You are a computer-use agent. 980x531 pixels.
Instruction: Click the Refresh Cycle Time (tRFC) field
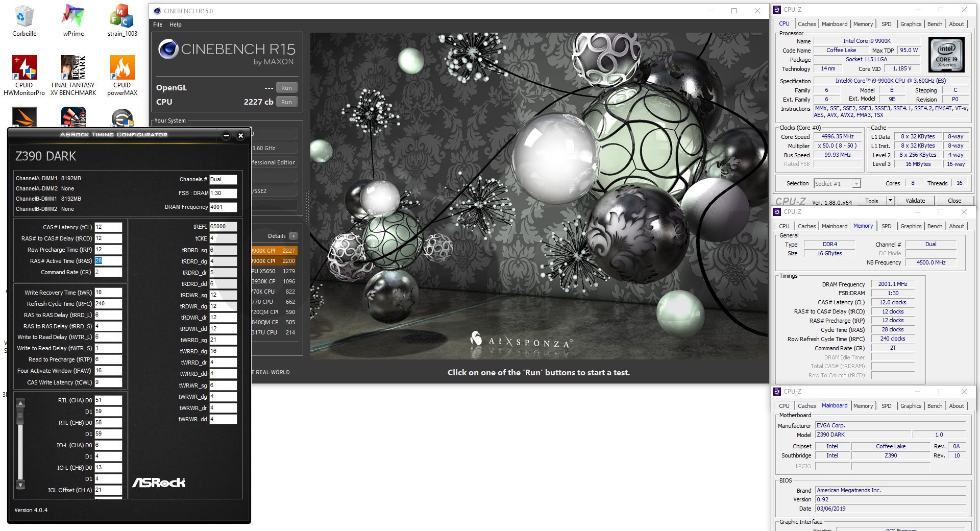pos(108,303)
